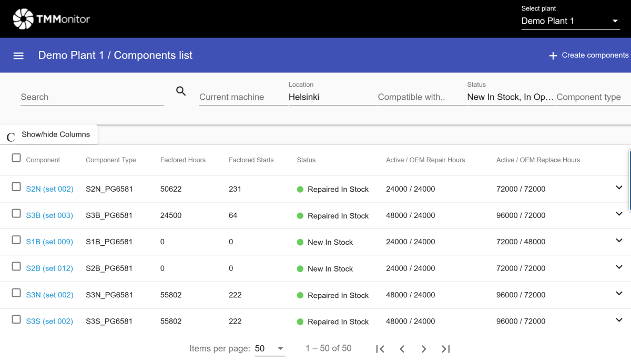Sort by the Factored Hours column header

[182, 160]
